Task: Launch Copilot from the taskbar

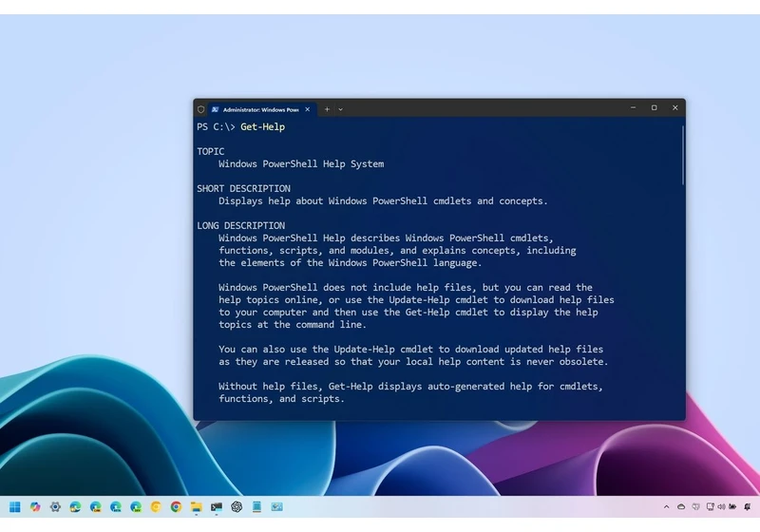Action: click(x=35, y=506)
